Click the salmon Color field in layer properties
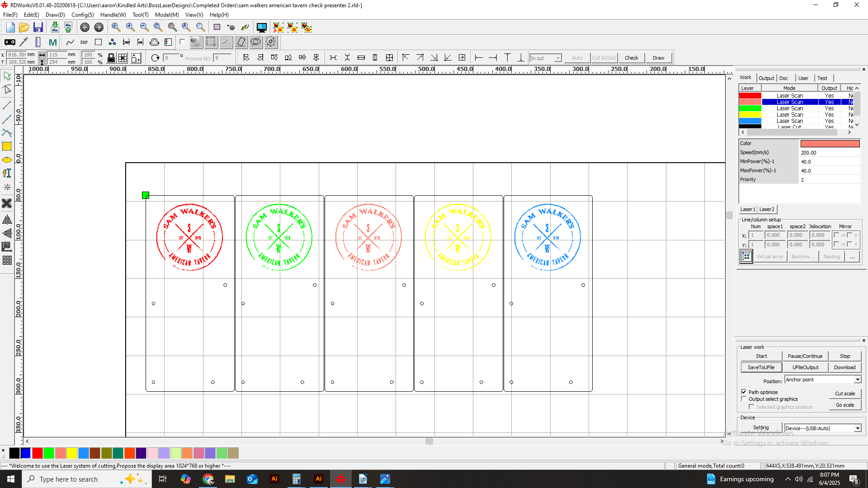This screenshot has height=488, width=868. [830, 144]
